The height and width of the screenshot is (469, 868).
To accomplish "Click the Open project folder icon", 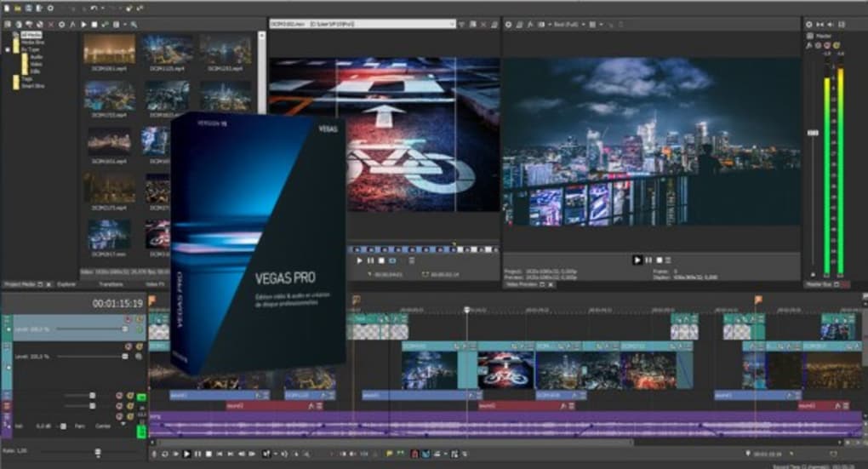I will [18, 9].
